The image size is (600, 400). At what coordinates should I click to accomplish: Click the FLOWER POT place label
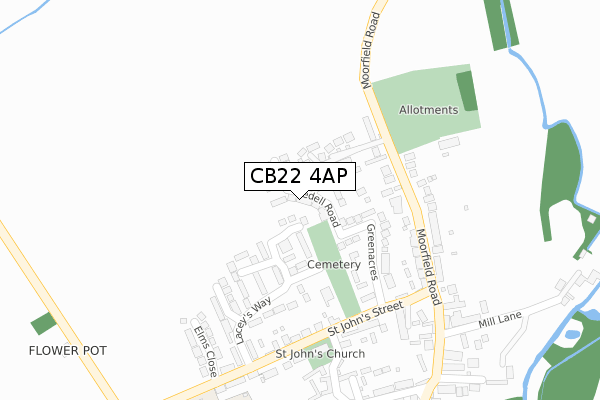pos(68,351)
